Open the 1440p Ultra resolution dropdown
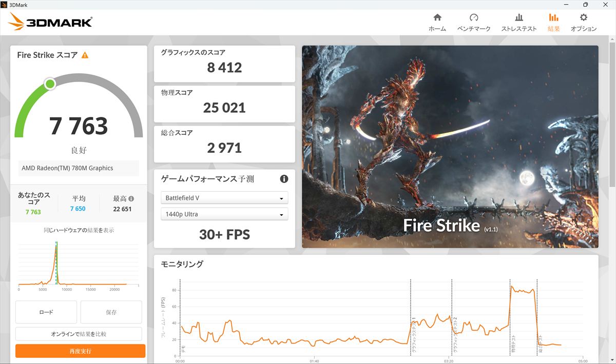Screen dimensions: 616x364 pos(224,214)
